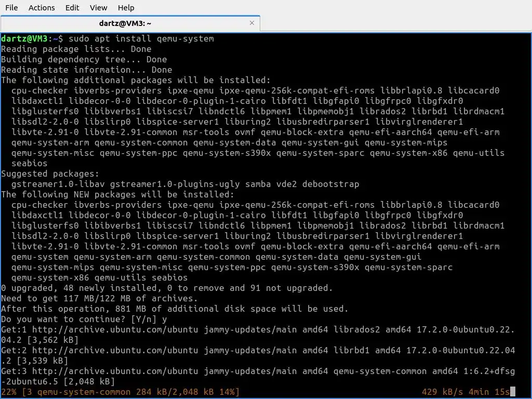Click the 'dartz@VM3' shell prompt
Image resolution: width=532 pixels, height=399 pixels.
pos(24,38)
